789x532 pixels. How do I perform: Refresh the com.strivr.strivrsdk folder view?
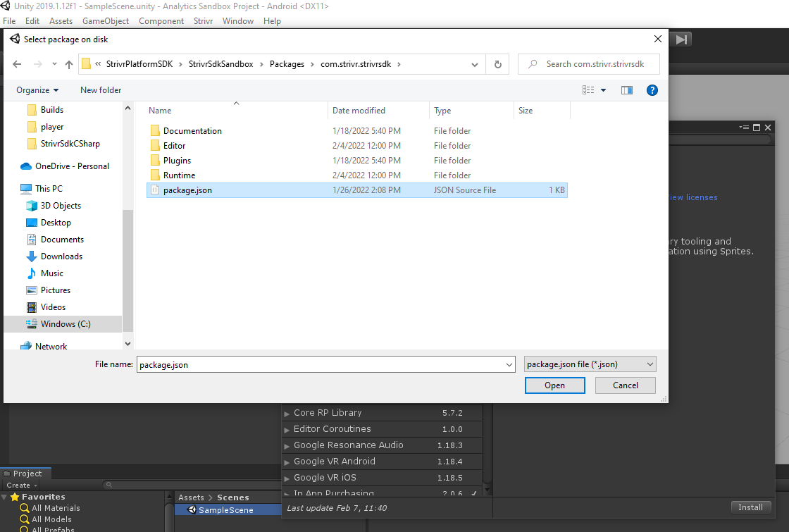click(x=497, y=64)
